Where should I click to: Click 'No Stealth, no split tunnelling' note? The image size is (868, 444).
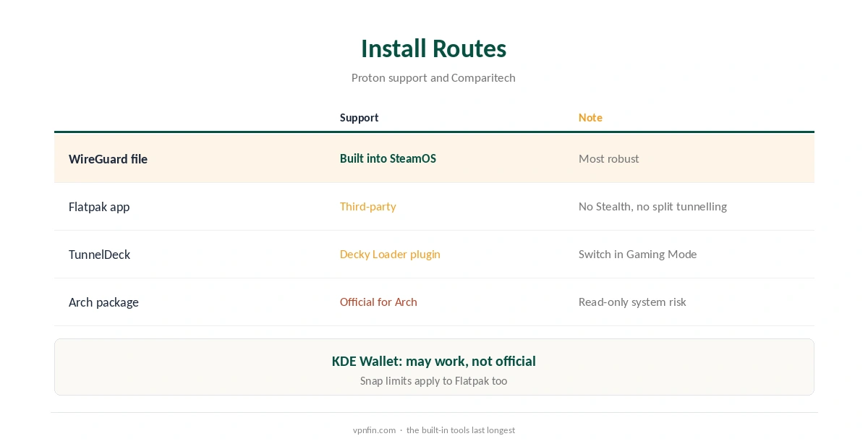pos(652,206)
